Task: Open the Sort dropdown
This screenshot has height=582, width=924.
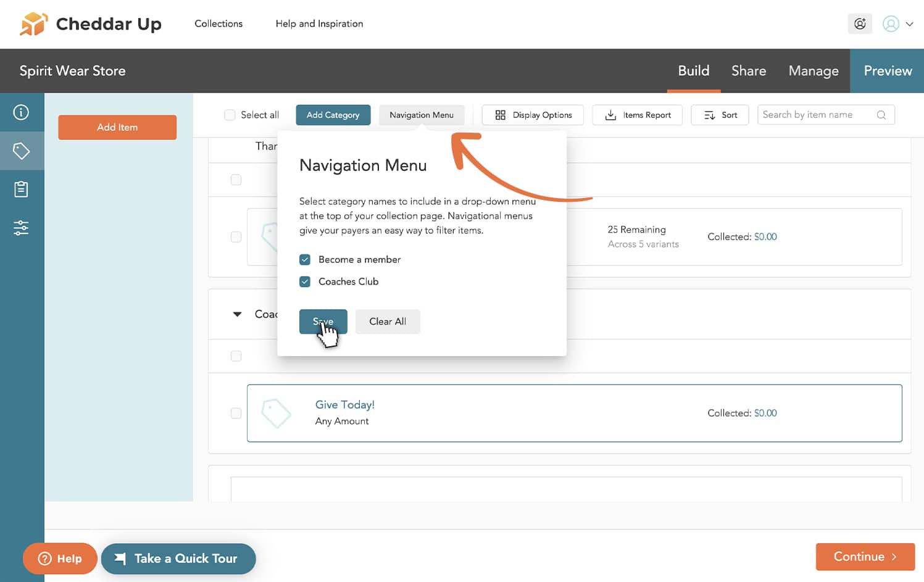Action: [720, 115]
